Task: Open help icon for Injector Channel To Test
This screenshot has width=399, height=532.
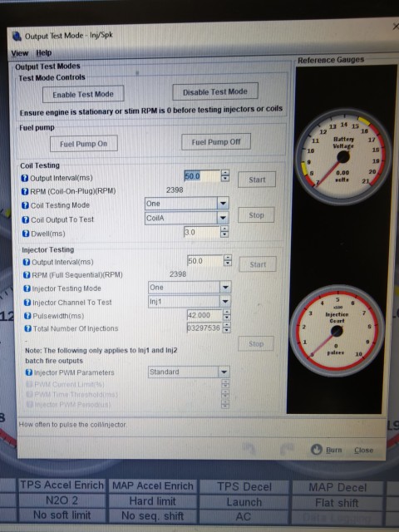Action: pyautogui.click(x=27, y=303)
